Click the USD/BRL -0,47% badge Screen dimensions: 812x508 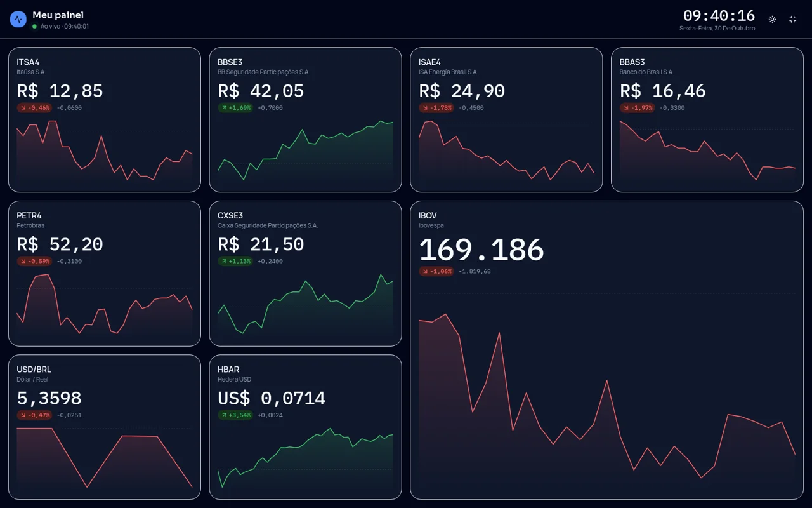(x=34, y=415)
